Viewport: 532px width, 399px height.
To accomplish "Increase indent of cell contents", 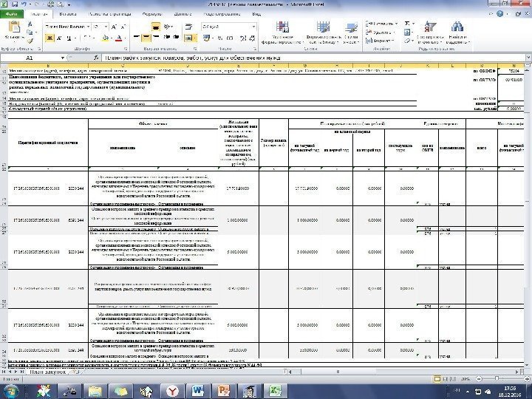I will point(176,38).
